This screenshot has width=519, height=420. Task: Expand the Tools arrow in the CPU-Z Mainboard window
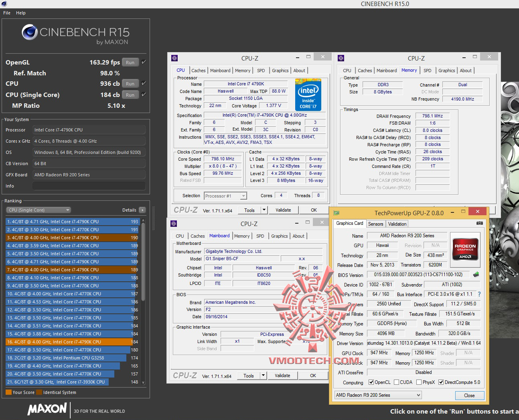click(x=263, y=376)
